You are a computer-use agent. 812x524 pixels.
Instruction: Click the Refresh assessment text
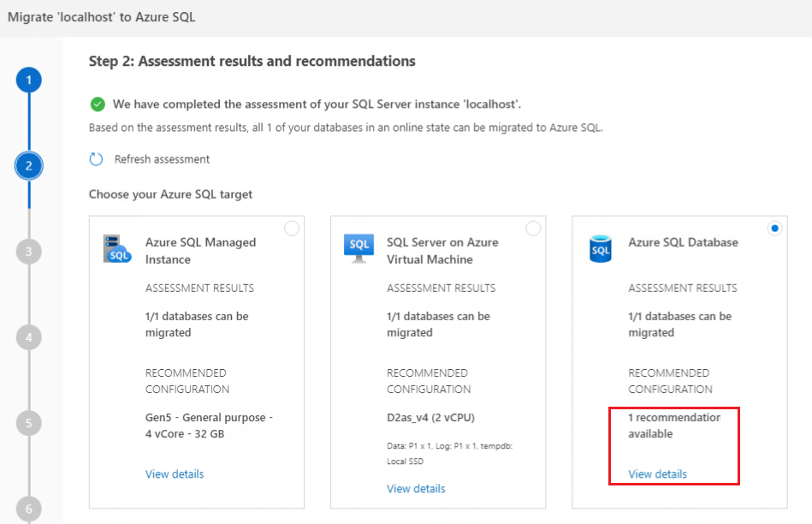coord(162,159)
